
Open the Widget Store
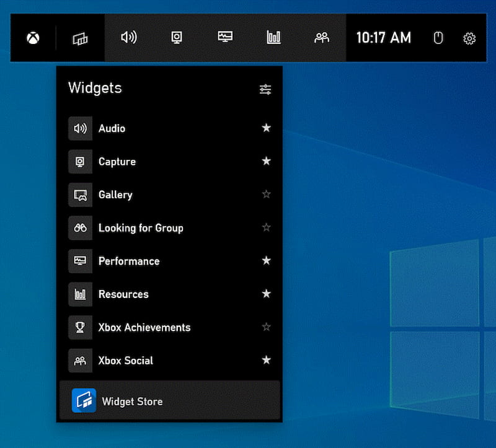tap(169, 400)
